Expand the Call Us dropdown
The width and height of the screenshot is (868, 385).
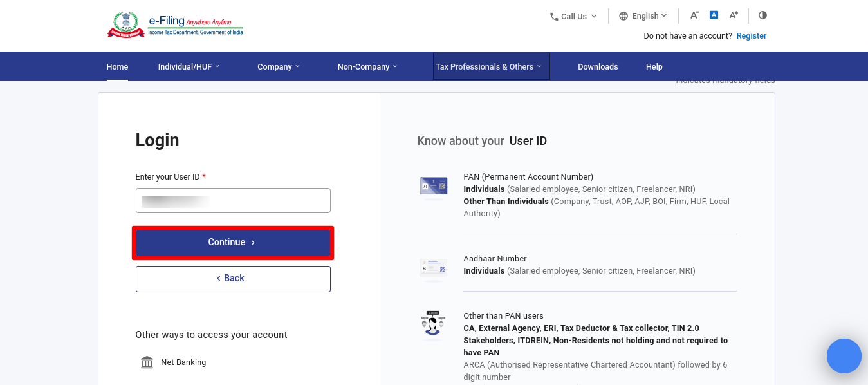[x=573, y=17]
